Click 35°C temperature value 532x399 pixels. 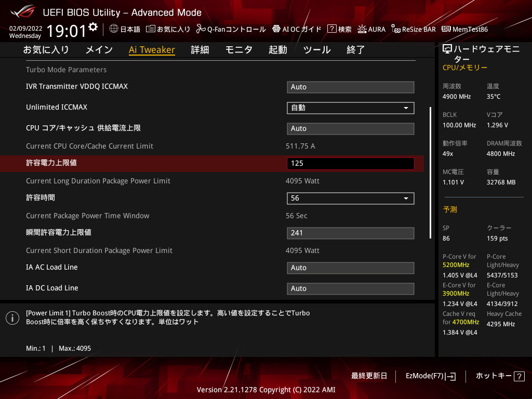click(494, 97)
